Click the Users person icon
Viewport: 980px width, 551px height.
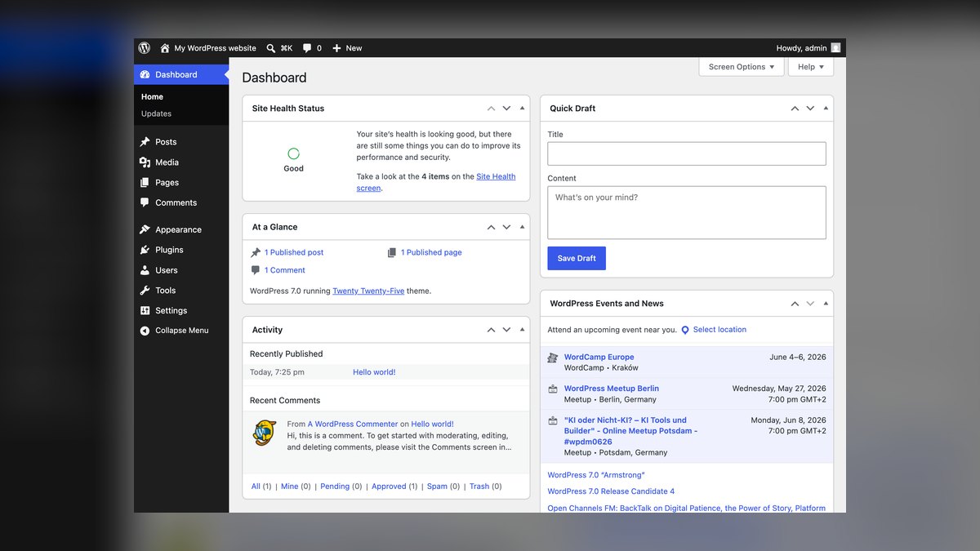[x=145, y=270]
